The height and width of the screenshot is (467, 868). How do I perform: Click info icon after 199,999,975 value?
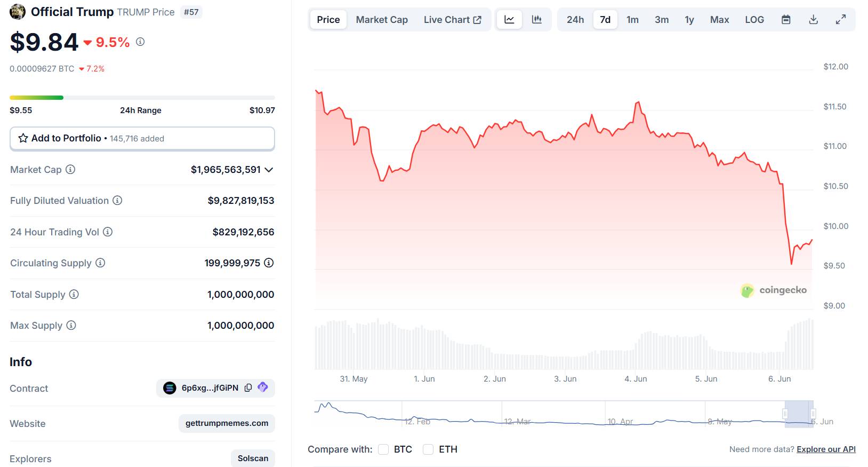[269, 263]
